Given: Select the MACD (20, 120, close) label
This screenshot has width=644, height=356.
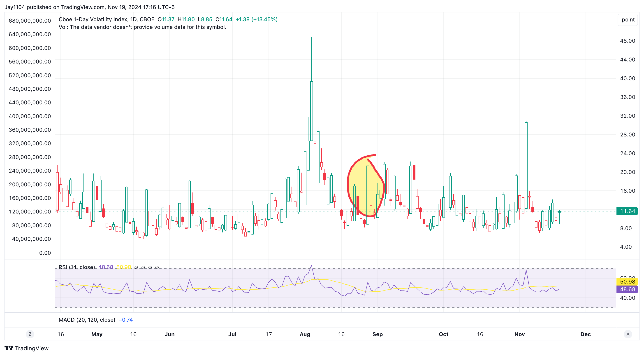Looking at the screenshot, I should [87, 320].
